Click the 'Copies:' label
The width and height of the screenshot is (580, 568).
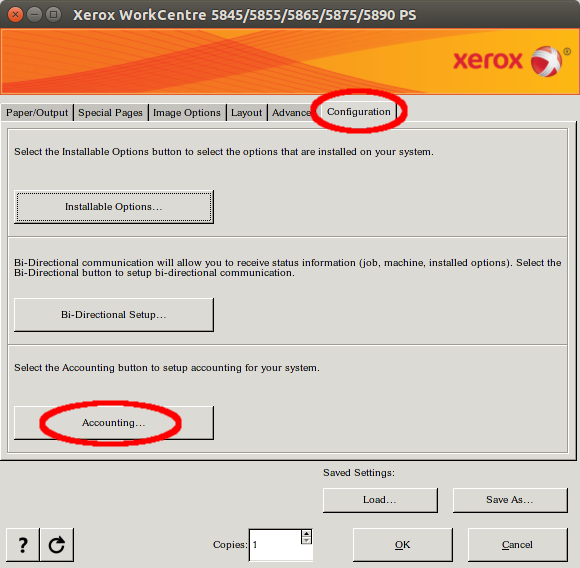tap(230, 545)
